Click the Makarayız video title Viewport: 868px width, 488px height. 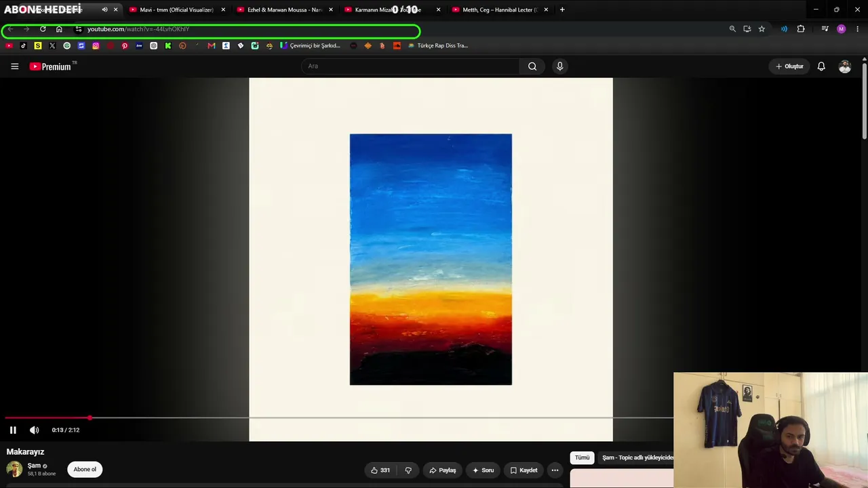point(25,451)
